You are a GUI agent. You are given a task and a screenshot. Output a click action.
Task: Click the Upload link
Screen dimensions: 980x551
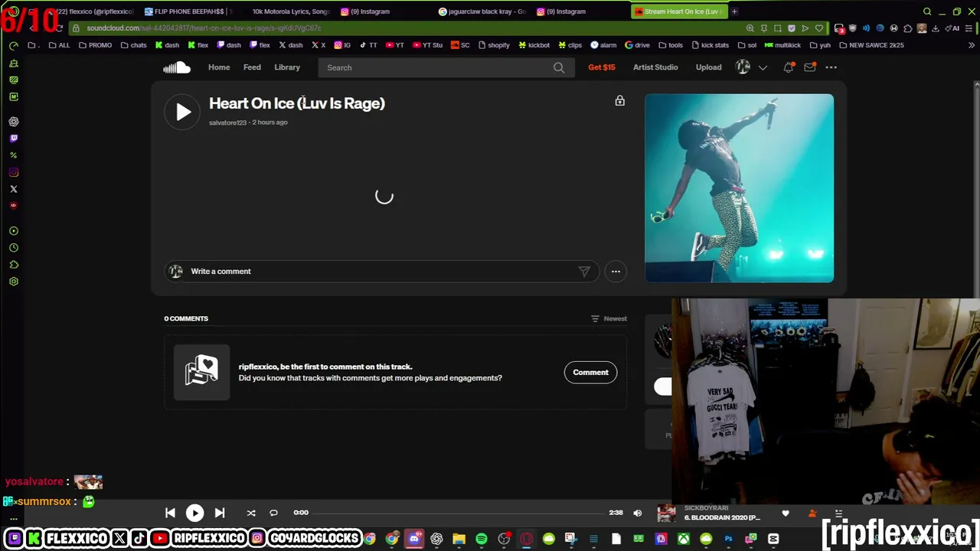pos(708,67)
